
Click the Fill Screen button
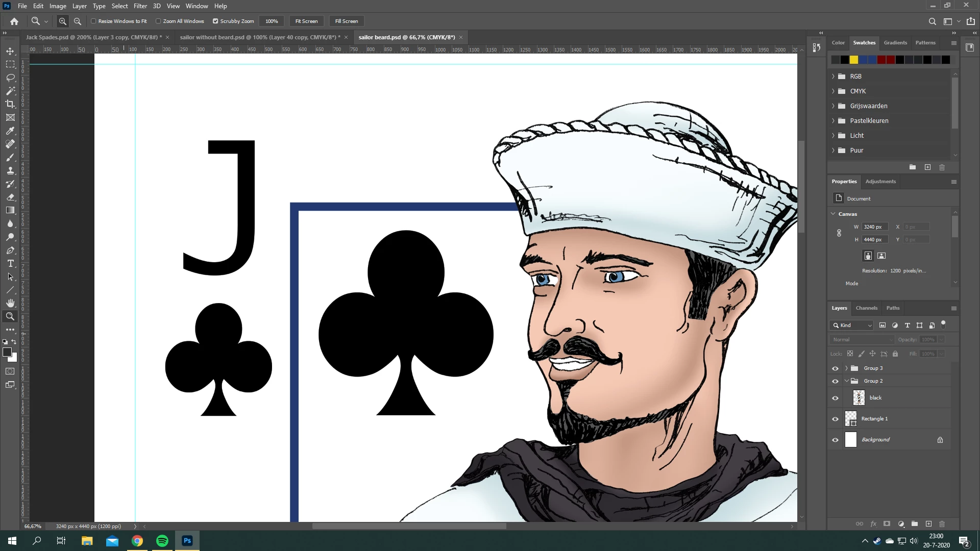(x=347, y=21)
